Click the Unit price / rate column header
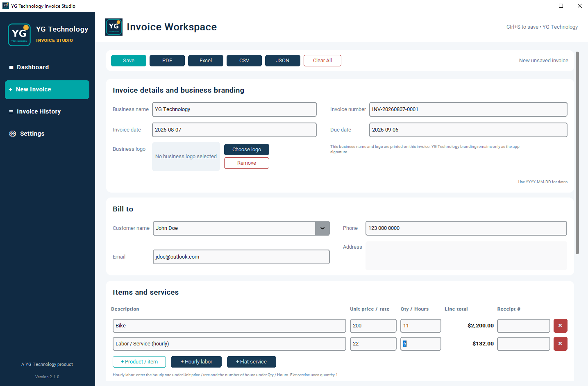Image resolution: width=588 pixels, height=386 pixels. click(x=370, y=309)
